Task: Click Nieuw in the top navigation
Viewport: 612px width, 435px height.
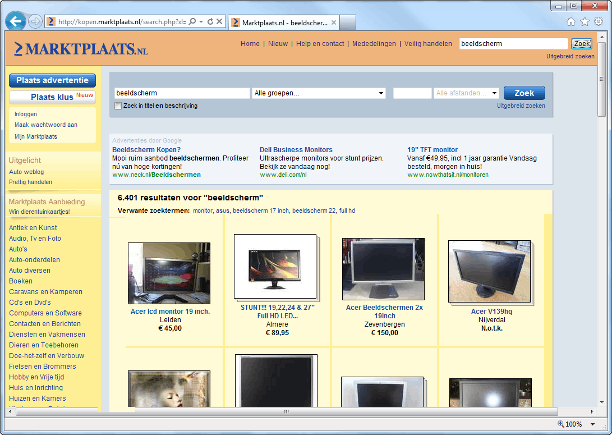Action: 278,44
